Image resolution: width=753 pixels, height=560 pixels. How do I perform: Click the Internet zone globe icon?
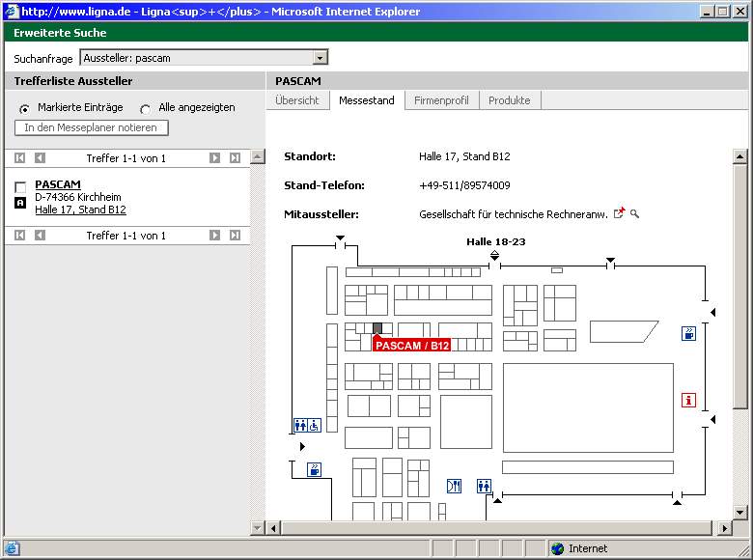[557, 548]
